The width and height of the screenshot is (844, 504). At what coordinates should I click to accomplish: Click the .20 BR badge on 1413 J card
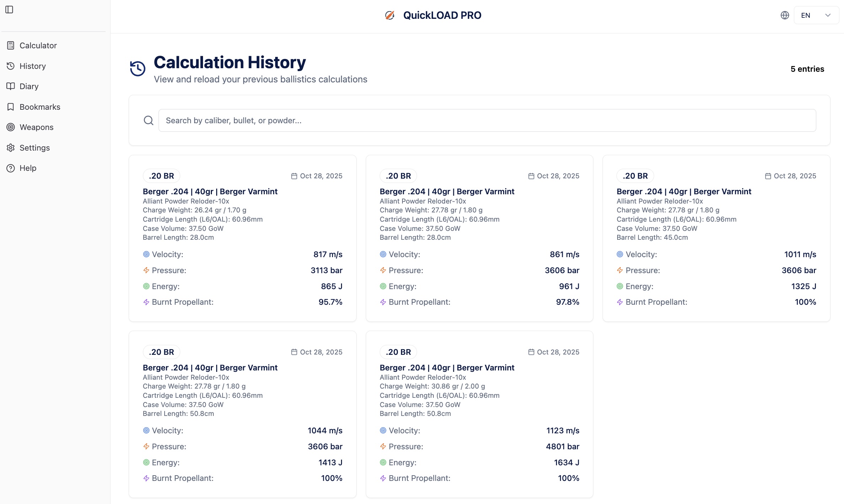click(x=161, y=352)
